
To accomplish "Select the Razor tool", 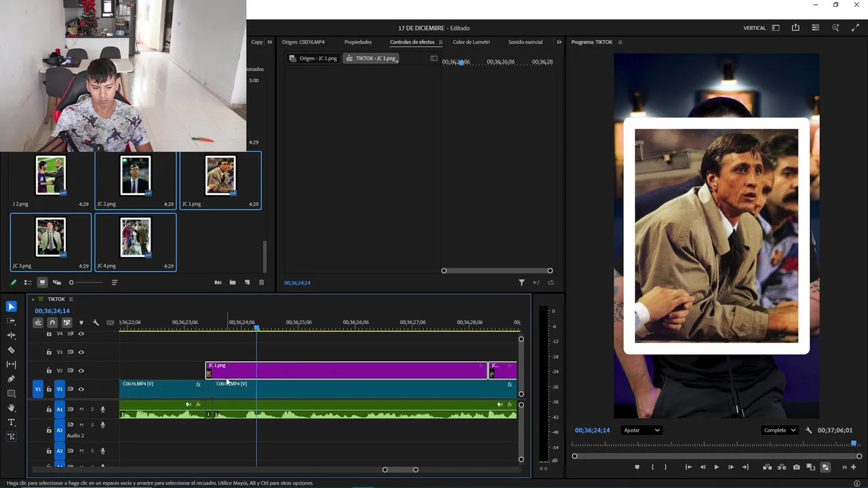I will point(11,350).
